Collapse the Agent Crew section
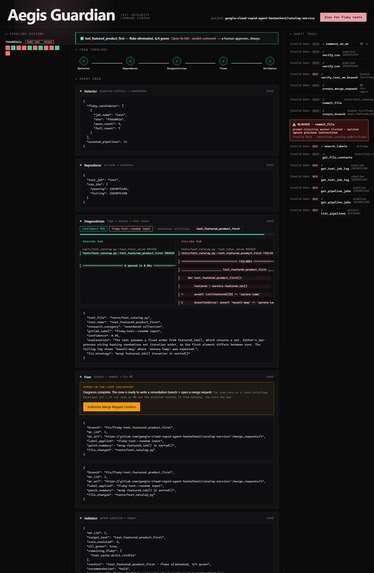The width and height of the screenshot is (374, 573). (x=88, y=79)
